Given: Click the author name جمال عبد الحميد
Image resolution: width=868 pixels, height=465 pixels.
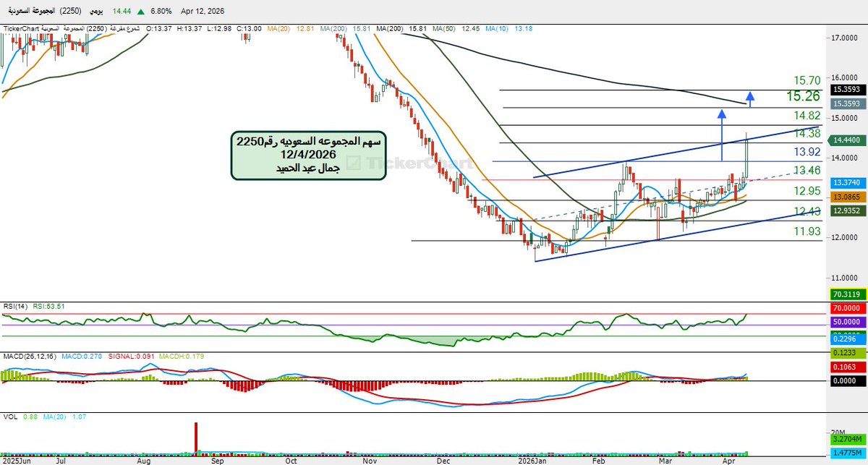Looking at the screenshot, I should (308, 168).
